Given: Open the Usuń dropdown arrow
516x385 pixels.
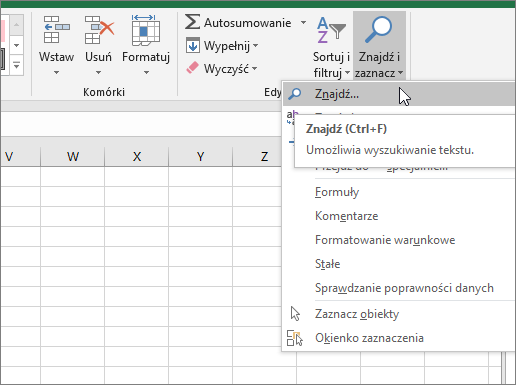Looking at the screenshot, I should (x=98, y=72).
